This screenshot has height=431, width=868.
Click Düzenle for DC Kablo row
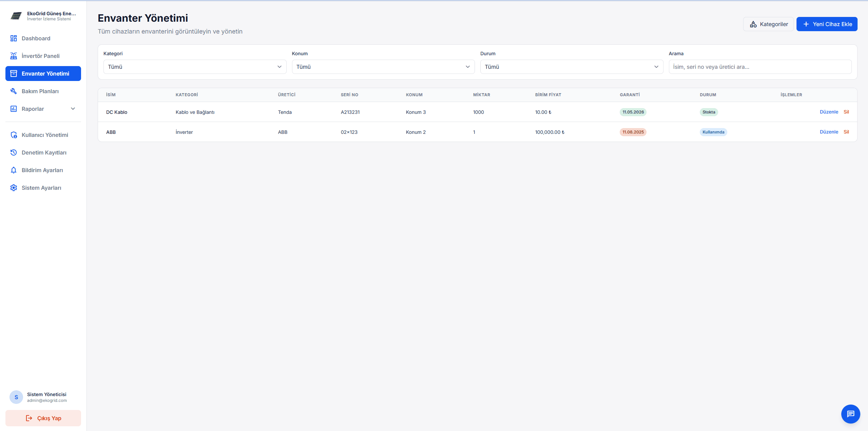click(829, 112)
